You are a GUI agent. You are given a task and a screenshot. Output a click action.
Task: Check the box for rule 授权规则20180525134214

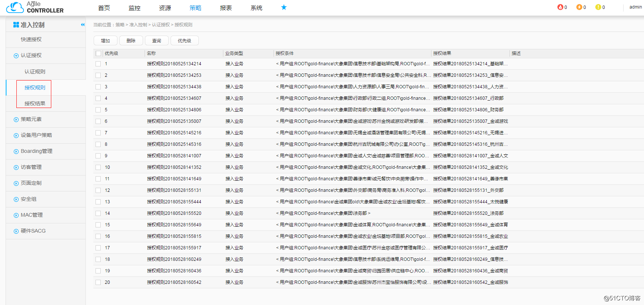click(x=98, y=64)
